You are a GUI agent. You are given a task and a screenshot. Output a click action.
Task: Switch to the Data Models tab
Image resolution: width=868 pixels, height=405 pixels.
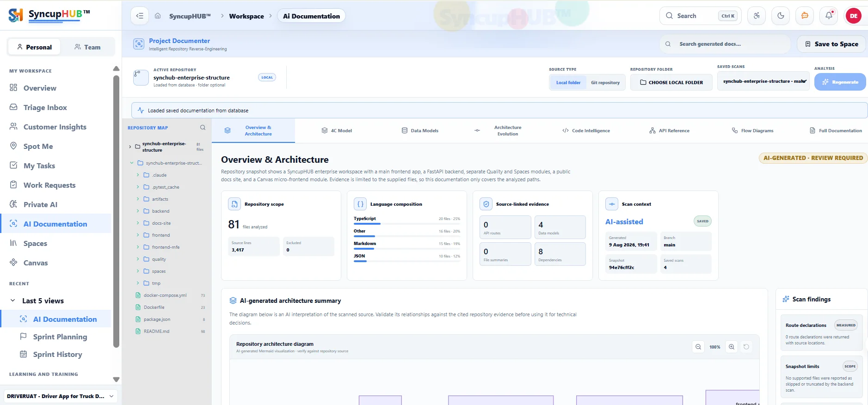[x=420, y=131]
